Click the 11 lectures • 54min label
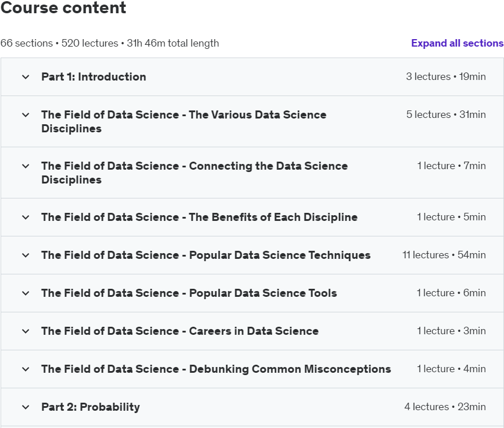The width and height of the screenshot is (504, 428). pos(444,255)
